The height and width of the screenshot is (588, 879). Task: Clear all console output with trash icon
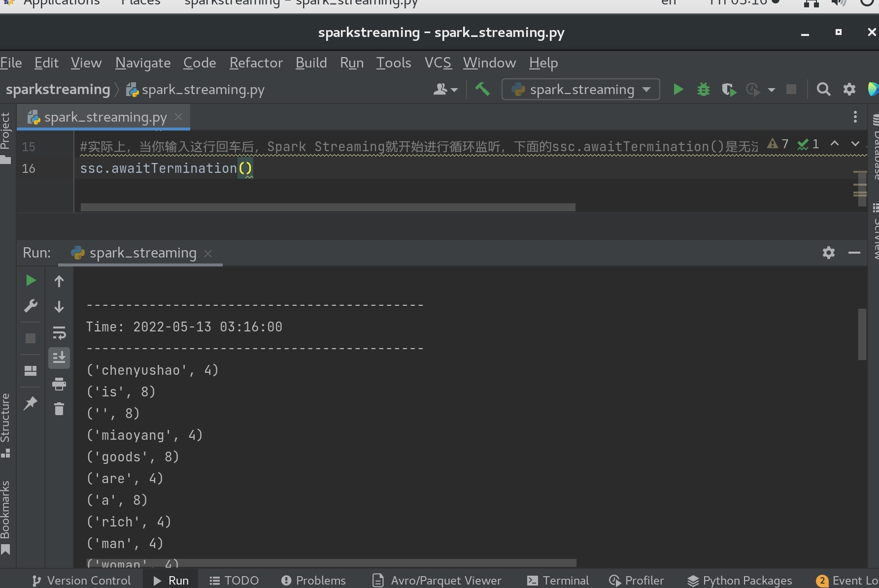point(59,409)
